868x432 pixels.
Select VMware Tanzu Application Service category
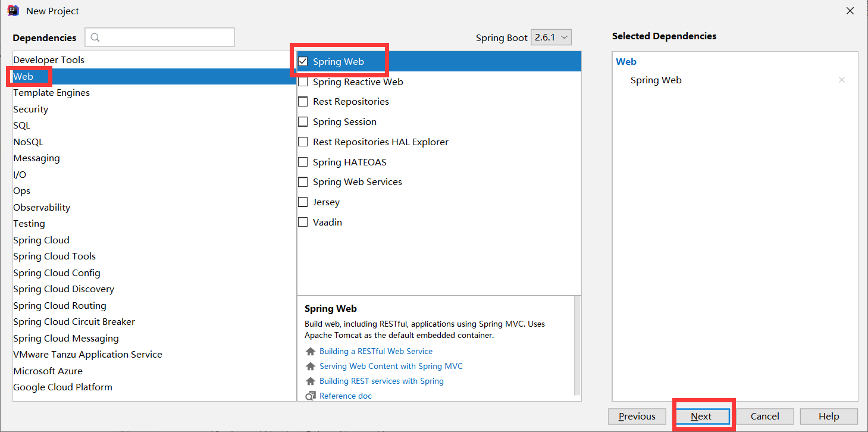[155, 355]
